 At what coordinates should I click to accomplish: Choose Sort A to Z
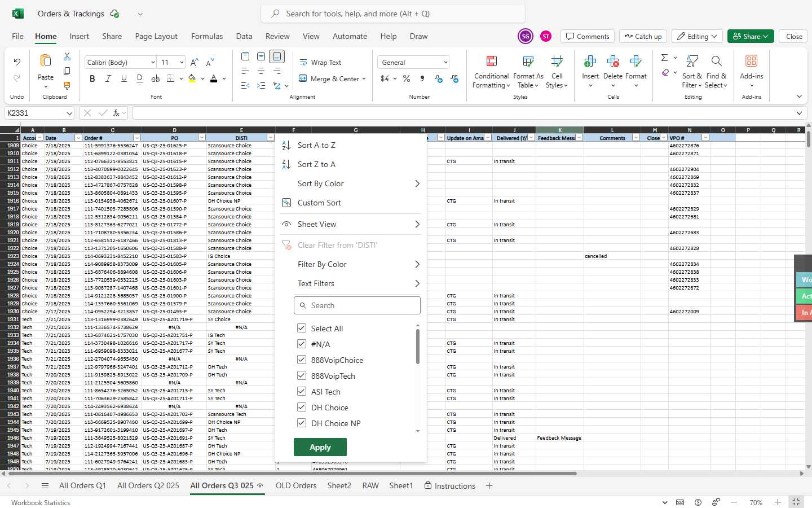click(x=351, y=145)
